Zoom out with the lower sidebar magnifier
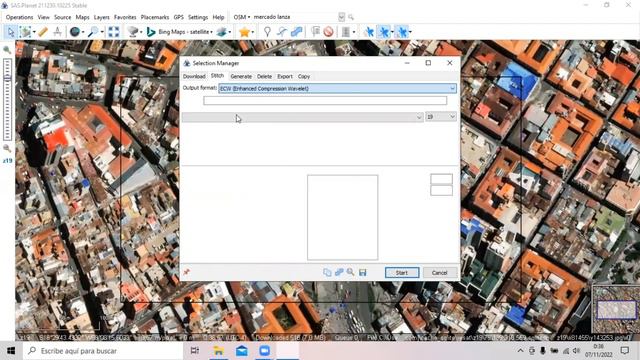The width and height of the screenshot is (640, 360). pos(7,149)
